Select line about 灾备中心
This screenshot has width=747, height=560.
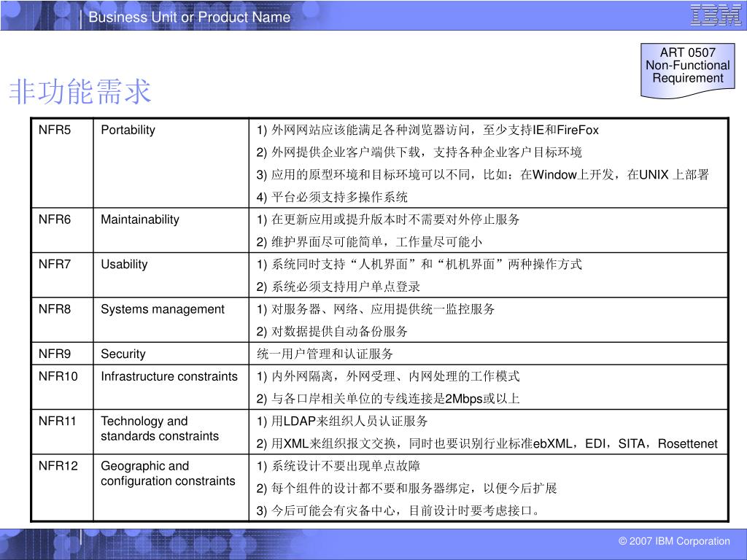[x=399, y=510]
